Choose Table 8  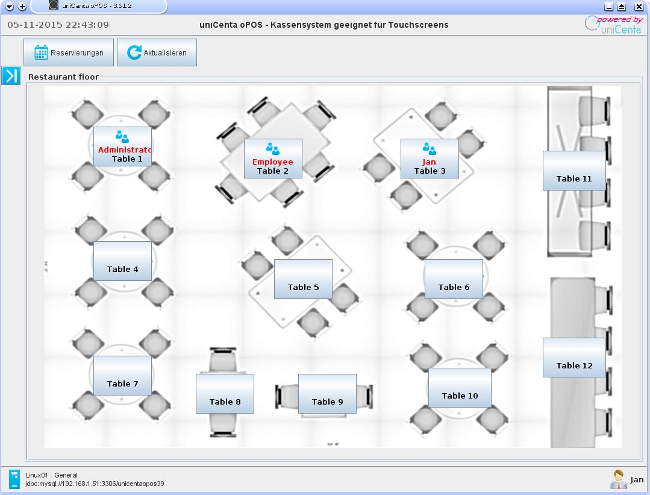click(225, 393)
